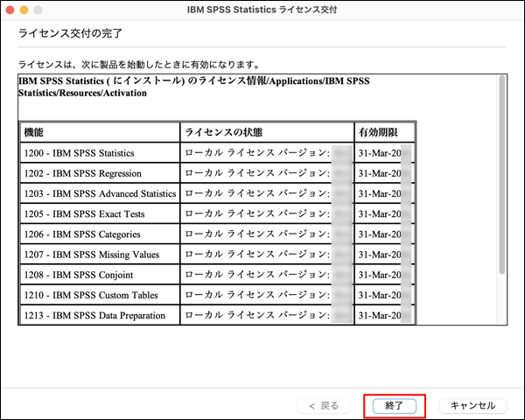The width and height of the screenshot is (525, 420).
Task: Select the 1213 - IBM SPSS Data Preparation cell
Action: pos(100,315)
